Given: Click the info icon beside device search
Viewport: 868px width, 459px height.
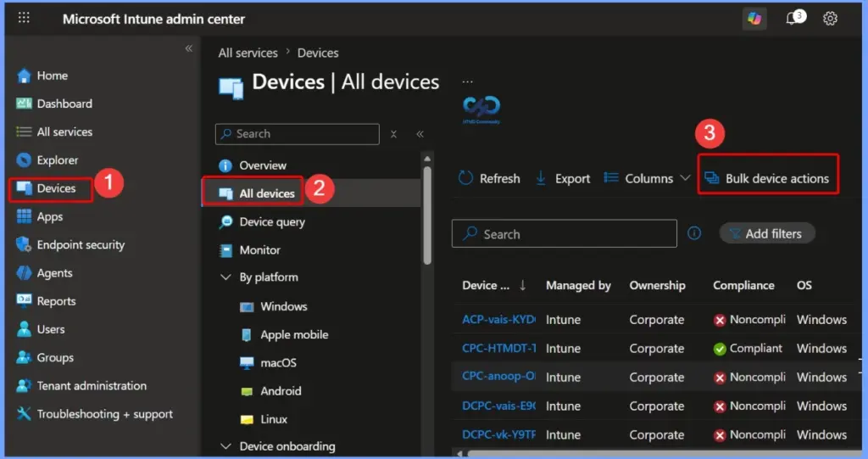Looking at the screenshot, I should pos(694,233).
